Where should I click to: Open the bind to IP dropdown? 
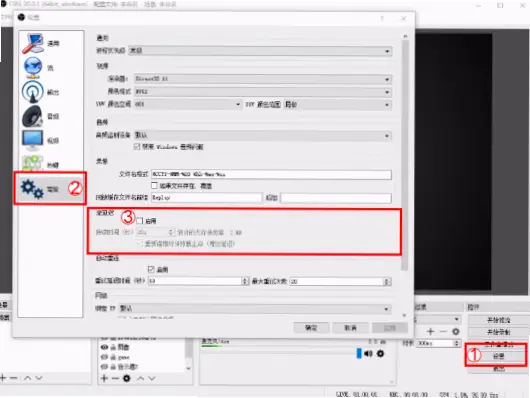[x=255, y=309]
